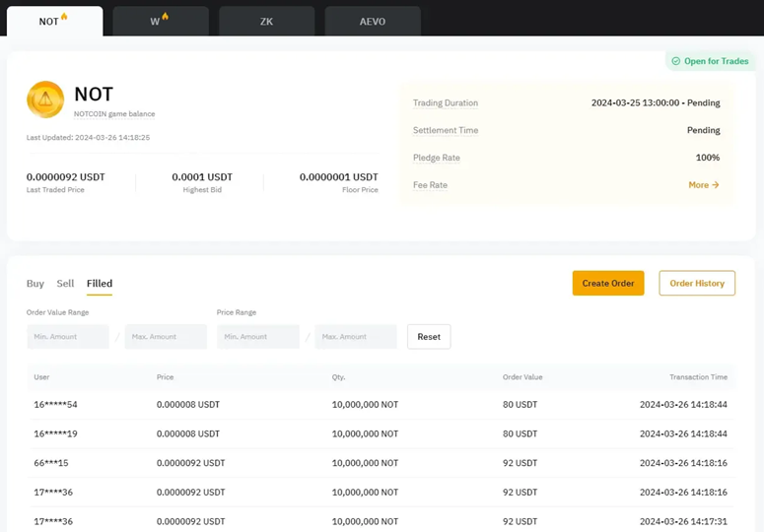Click the Price column header
Viewport: 764px width, 532px height.
pos(165,377)
